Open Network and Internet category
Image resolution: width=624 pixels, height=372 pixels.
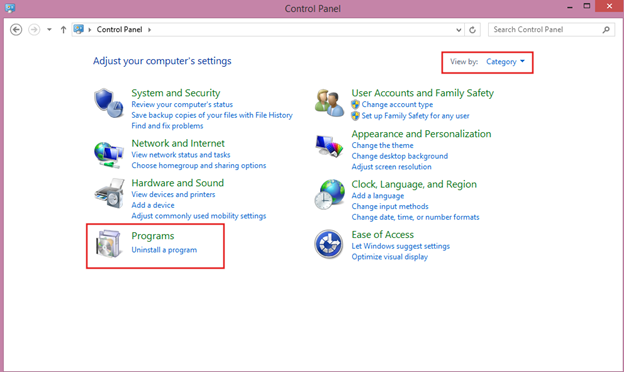tap(178, 143)
